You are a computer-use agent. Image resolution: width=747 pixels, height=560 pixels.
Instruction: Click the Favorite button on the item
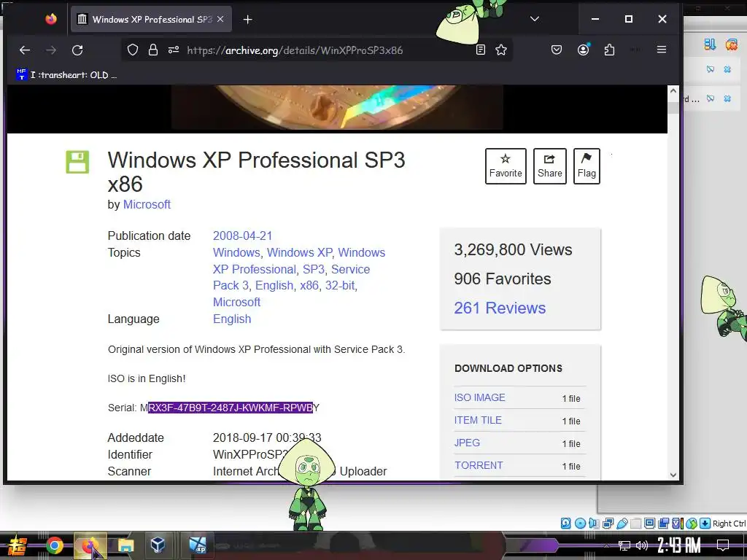click(506, 166)
